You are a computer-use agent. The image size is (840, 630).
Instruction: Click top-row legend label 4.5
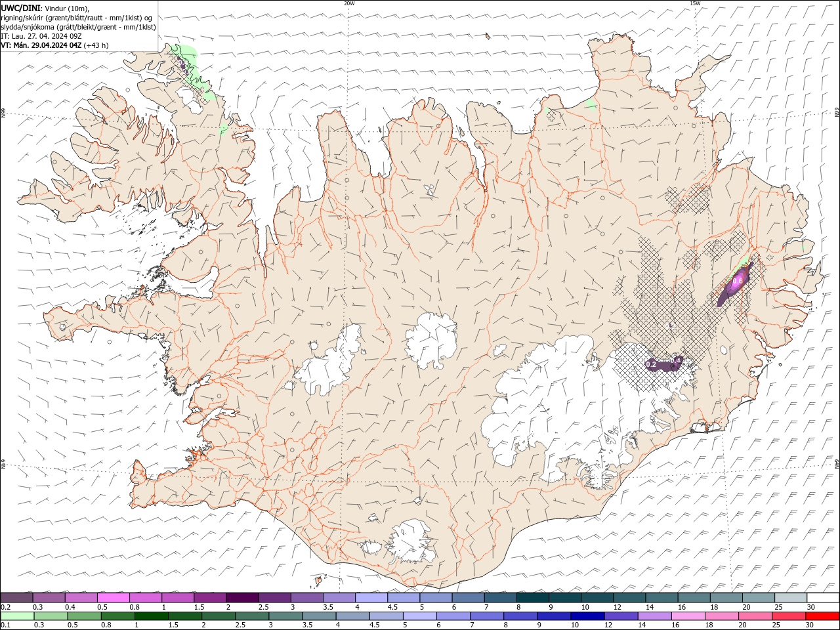click(392, 607)
